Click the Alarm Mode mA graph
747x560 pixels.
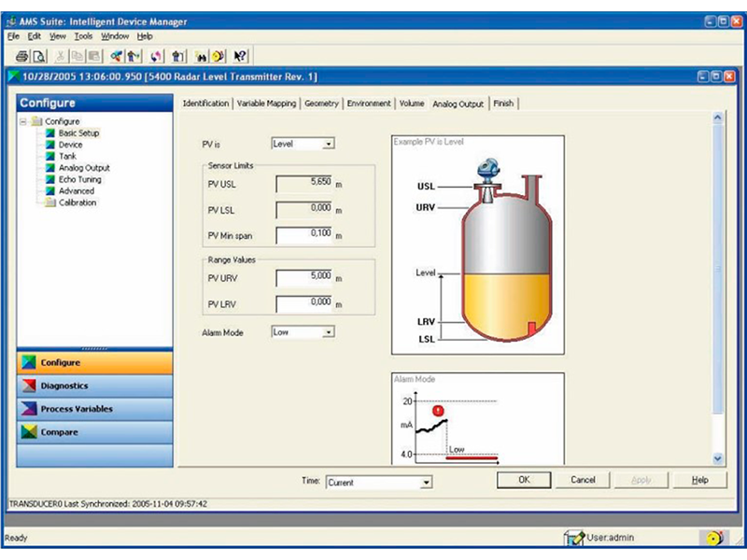pos(478,418)
